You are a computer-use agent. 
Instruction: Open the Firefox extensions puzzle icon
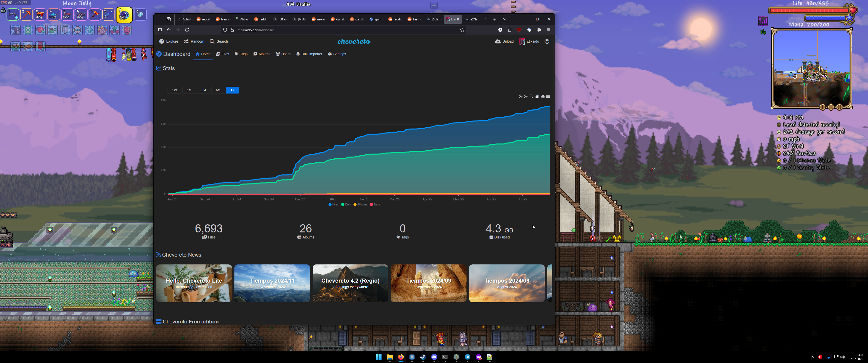tap(509, 30)
